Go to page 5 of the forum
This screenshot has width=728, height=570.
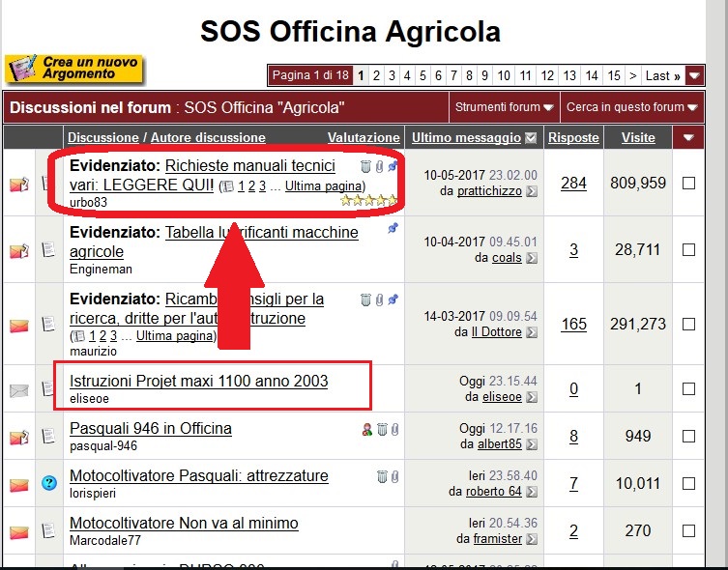[422, 75]
